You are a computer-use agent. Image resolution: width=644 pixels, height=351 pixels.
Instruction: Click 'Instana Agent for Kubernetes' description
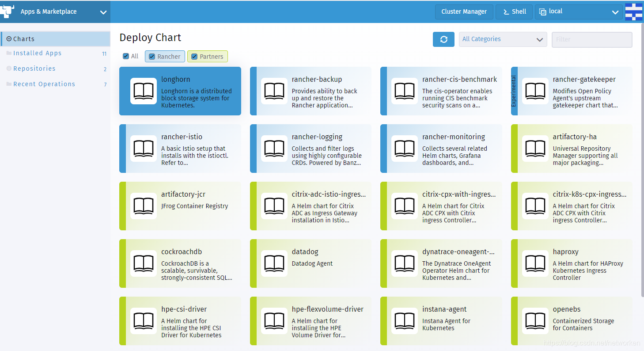[446, 324]
